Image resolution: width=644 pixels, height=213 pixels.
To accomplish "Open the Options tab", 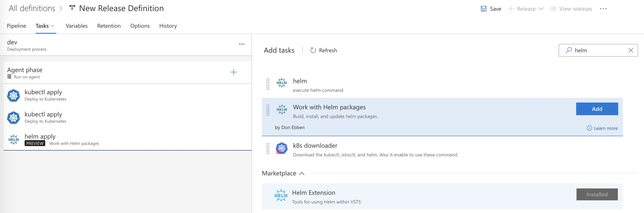I will coord(140,26).
